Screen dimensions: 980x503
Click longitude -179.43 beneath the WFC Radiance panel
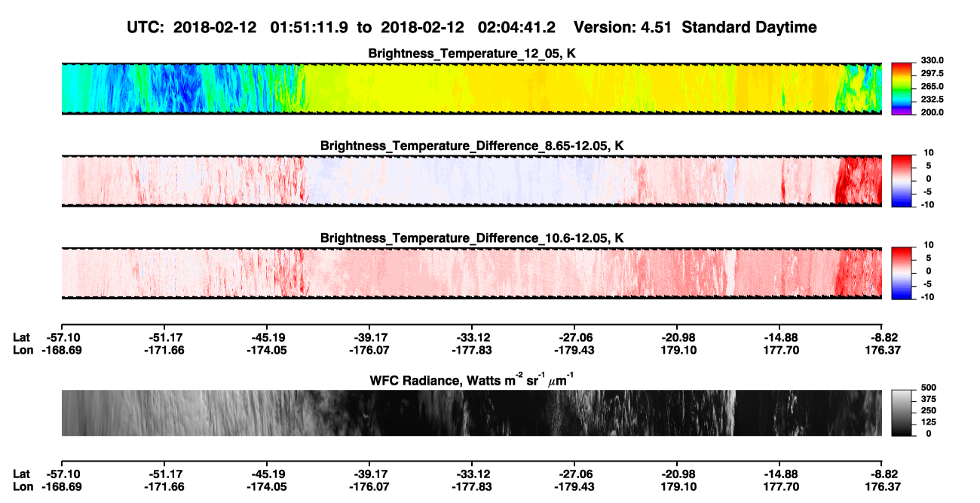point(574,486)
